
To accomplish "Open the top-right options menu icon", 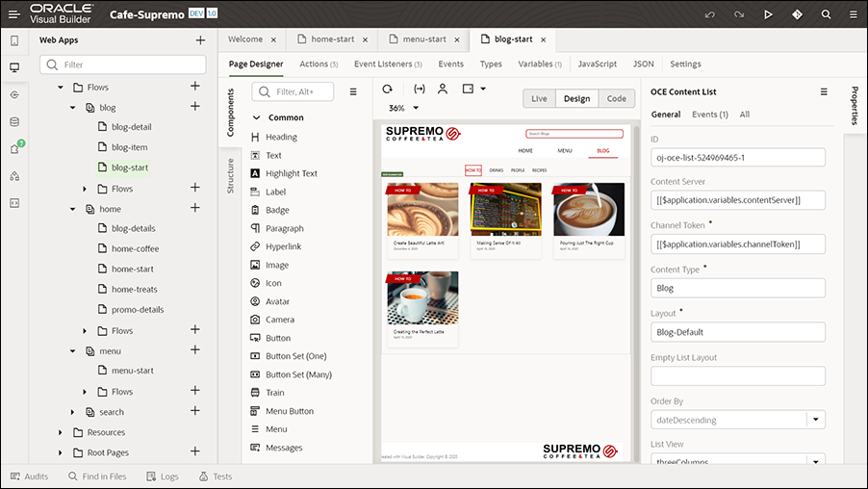I will (854, 14).
